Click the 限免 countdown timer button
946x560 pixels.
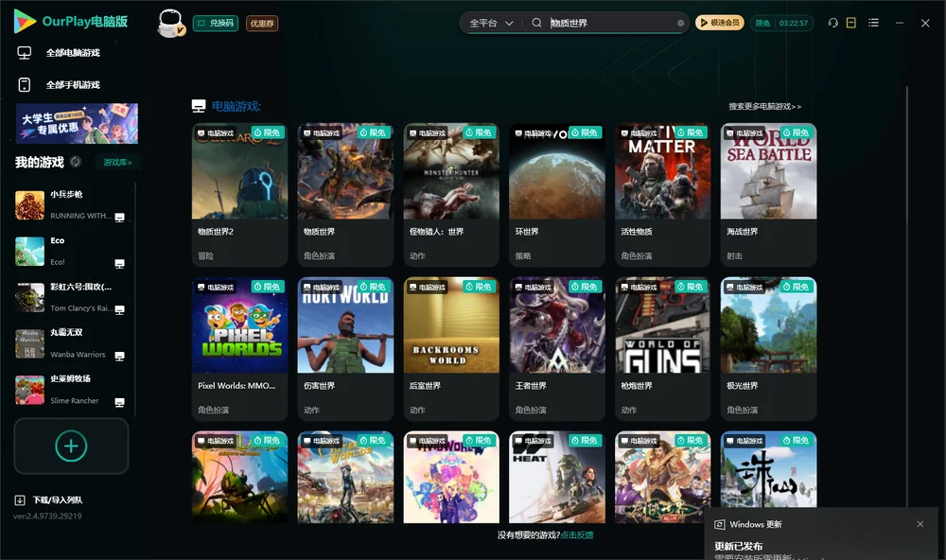coord(781,23)
